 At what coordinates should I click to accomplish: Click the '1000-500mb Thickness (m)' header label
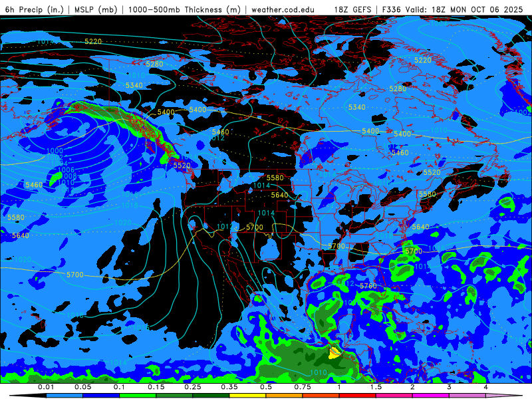(184, 9)
